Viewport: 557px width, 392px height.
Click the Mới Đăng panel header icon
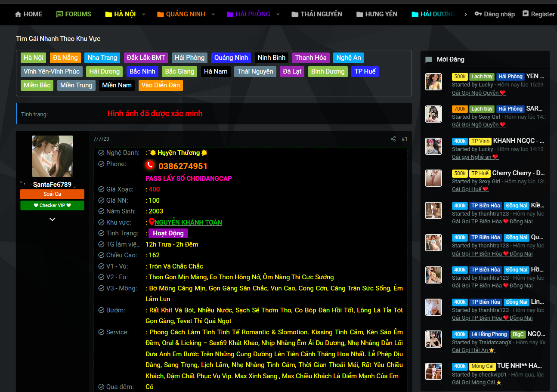click(429, 60)
